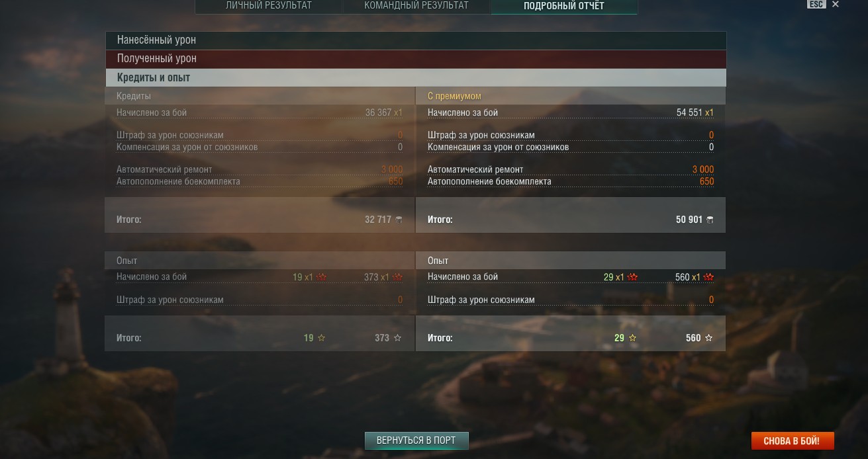Select the Подробный отчёт tab
Screen dimensions: 868x459
[x=564, y=7]
